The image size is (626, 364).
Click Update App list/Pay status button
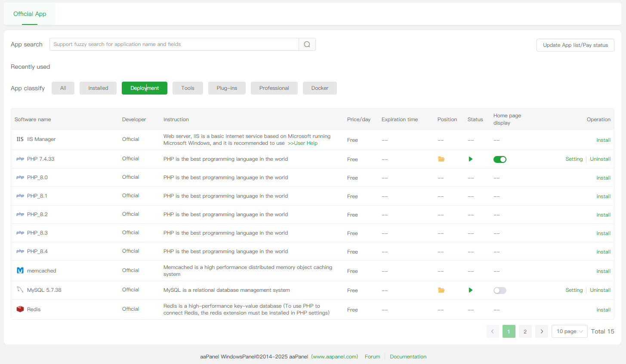[x=575, y=45]
